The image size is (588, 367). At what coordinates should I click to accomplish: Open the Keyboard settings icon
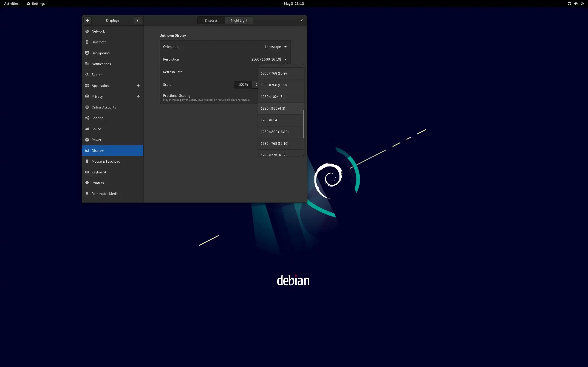87,172
